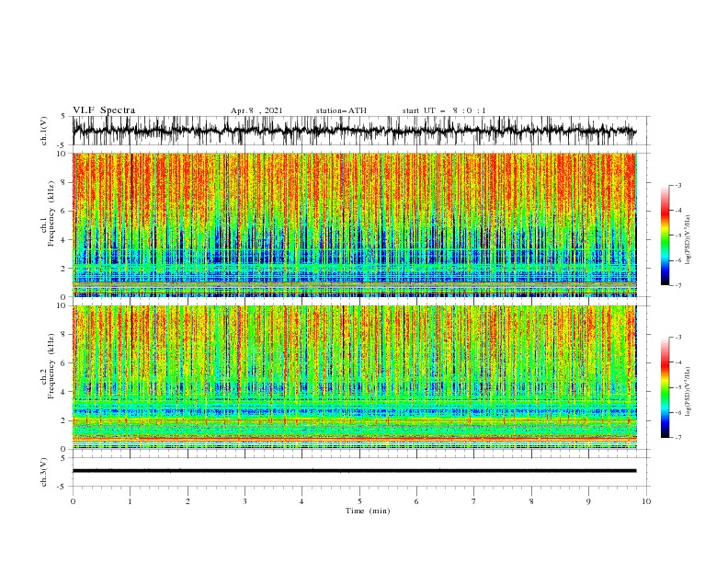The width and height of the screenshot is (728, 563).
Task: Click the ch.2 colorbar log(PSD) label
Action: [x=688, y=392]
